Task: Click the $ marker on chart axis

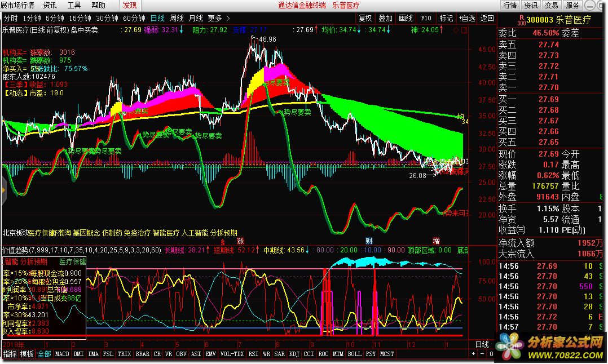Action: 223,241
